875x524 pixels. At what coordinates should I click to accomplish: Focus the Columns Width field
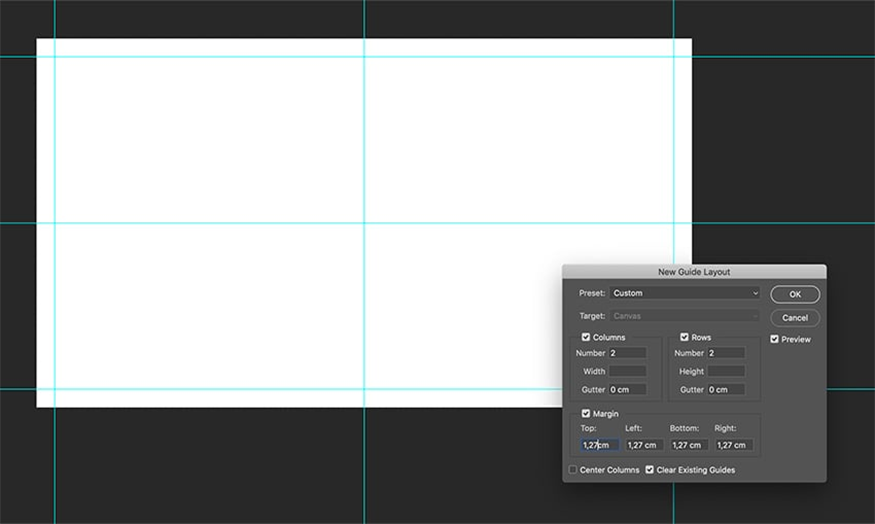click(x=627, y=371)
